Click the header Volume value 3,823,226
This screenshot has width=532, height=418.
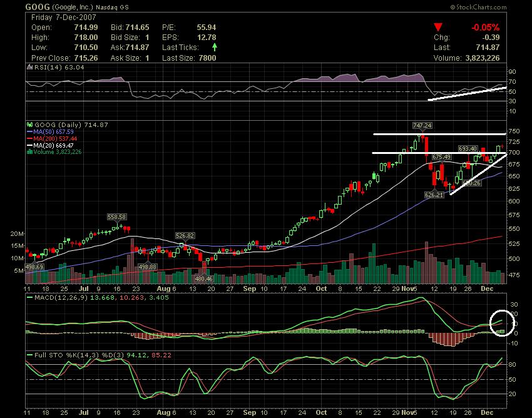click(x=483, y=58)
